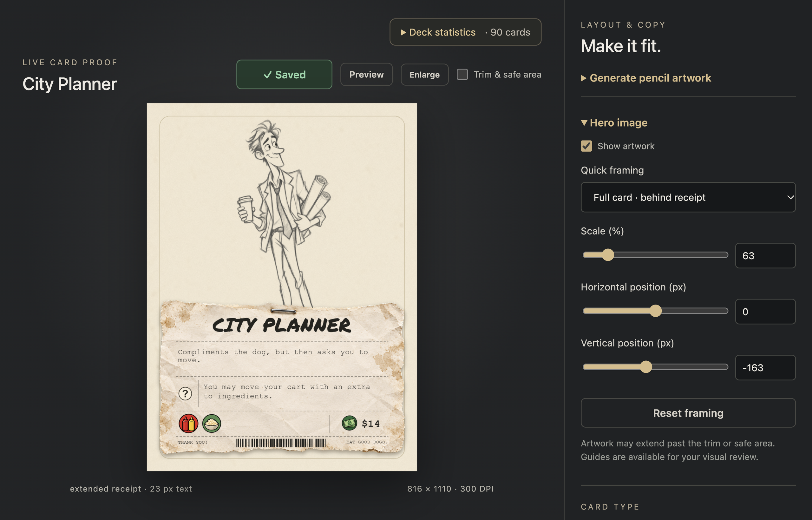Click Reset framing button
The image size is (812, 520).
coord(688,413)
